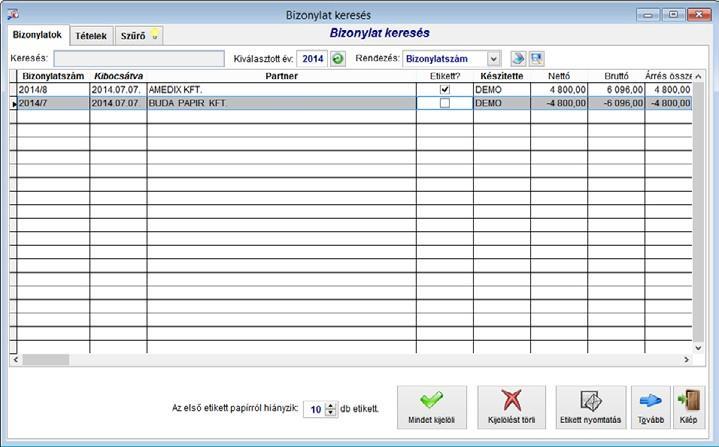Click the paint bucket icon beside Rendezés

[518, 59]
